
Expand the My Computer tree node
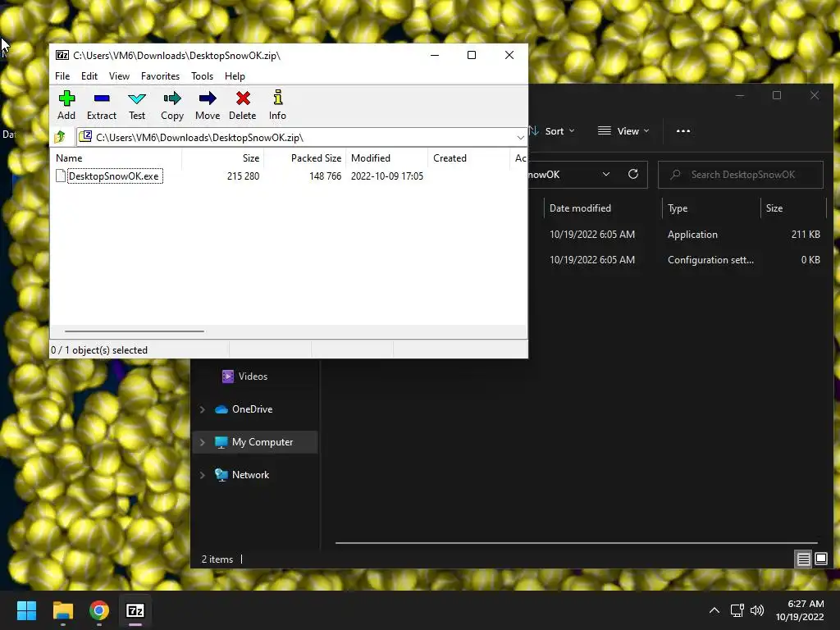(x=203, y=442)
